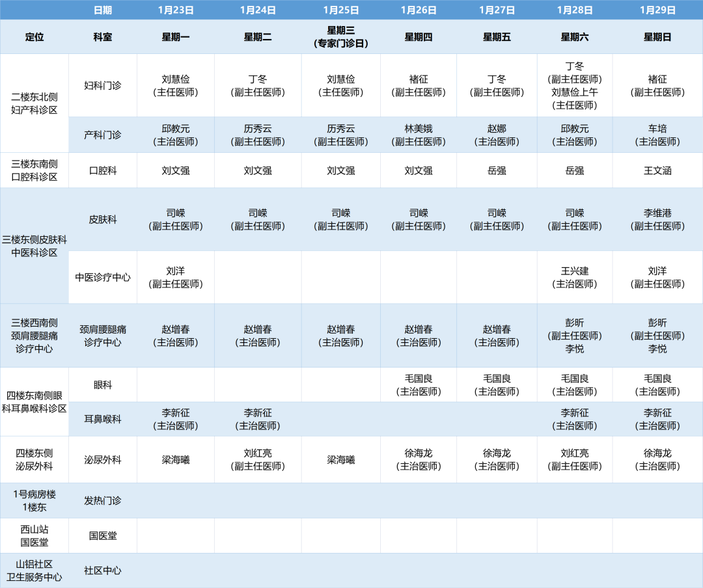
Task: Select 李维港 in the 皮肤科 row
Action: point(657,219)
